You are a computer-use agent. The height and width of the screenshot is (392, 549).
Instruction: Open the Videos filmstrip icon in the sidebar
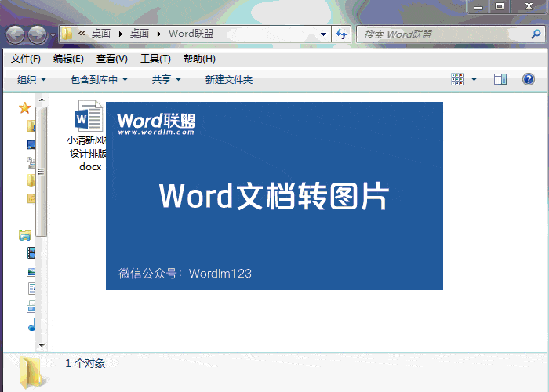(x=31, y=252)
